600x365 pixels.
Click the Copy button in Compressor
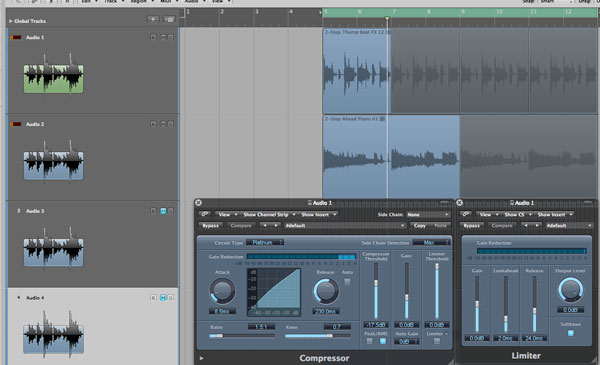pos(419,225)
